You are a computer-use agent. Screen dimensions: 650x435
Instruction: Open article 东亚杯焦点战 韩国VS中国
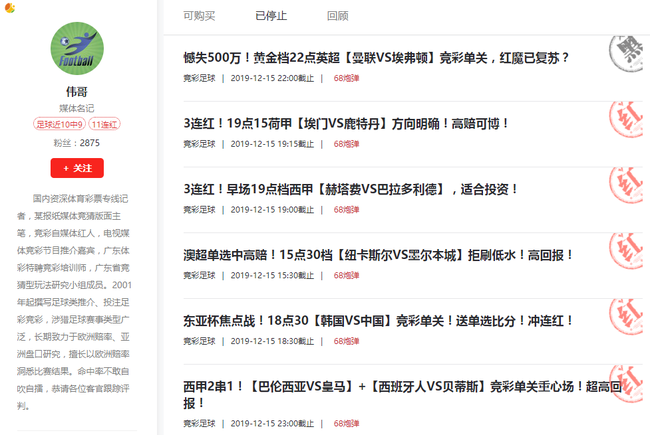378,321
